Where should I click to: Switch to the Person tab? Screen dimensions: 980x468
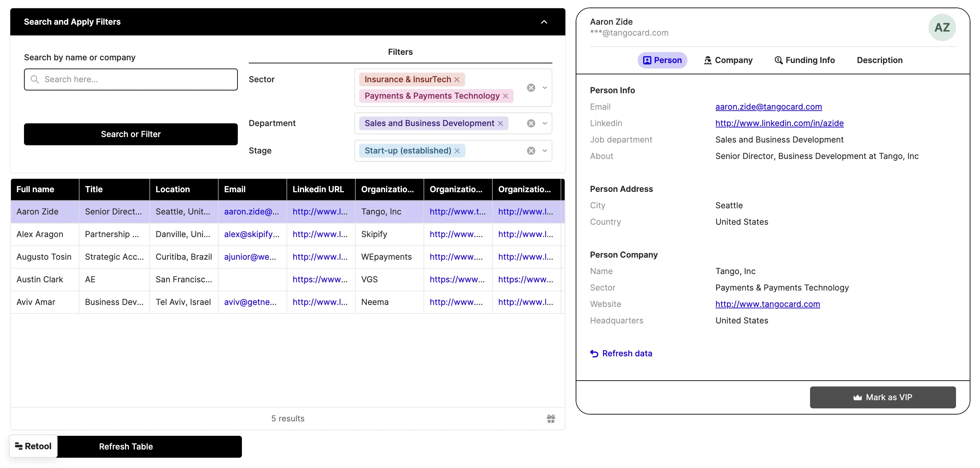coord(662,61)
